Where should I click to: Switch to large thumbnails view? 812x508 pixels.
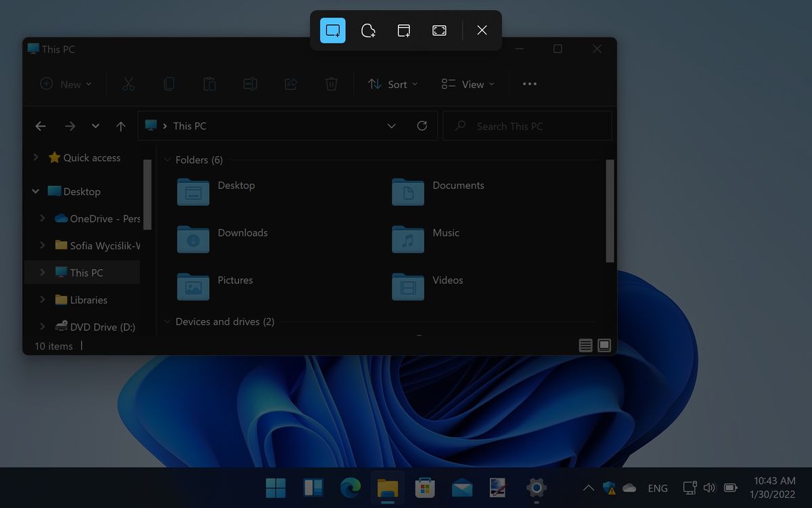[x=604, y=345]
